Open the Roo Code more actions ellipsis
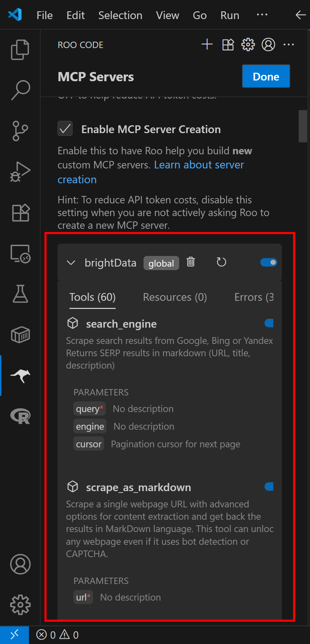The width and height of the screenshot is (310, 644). (x=288, y=44)
